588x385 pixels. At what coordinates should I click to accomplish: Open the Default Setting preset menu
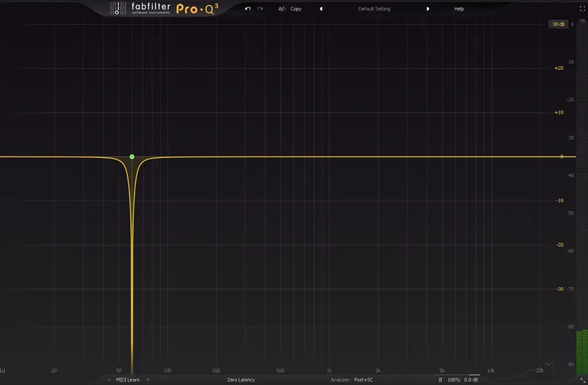(x=374, y=9)
